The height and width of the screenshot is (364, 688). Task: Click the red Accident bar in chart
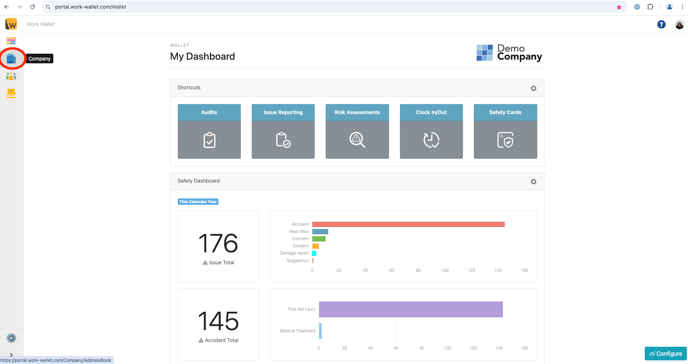[x=408, y=224]
